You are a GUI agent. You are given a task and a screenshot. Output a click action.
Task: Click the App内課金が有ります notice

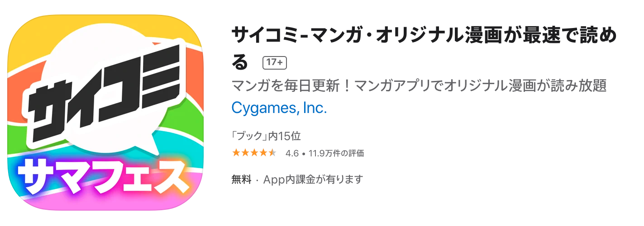[313, 179]
